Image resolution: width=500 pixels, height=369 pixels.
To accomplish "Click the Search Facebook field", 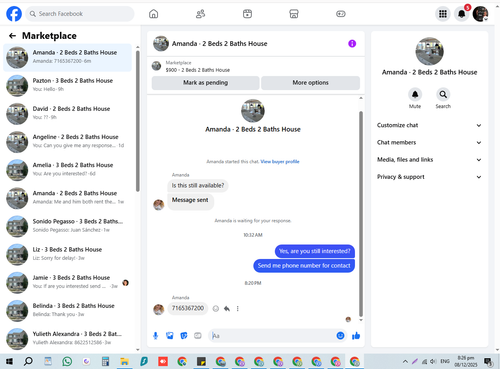I will point(80,14).
